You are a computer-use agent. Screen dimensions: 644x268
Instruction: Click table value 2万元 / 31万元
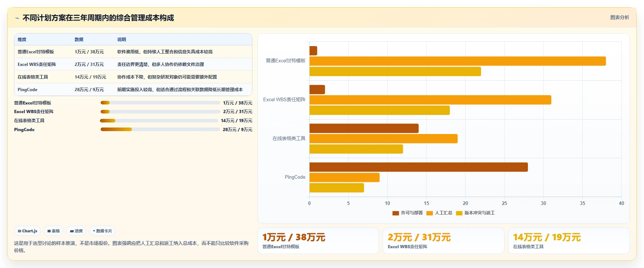click(x=89, y=64)
